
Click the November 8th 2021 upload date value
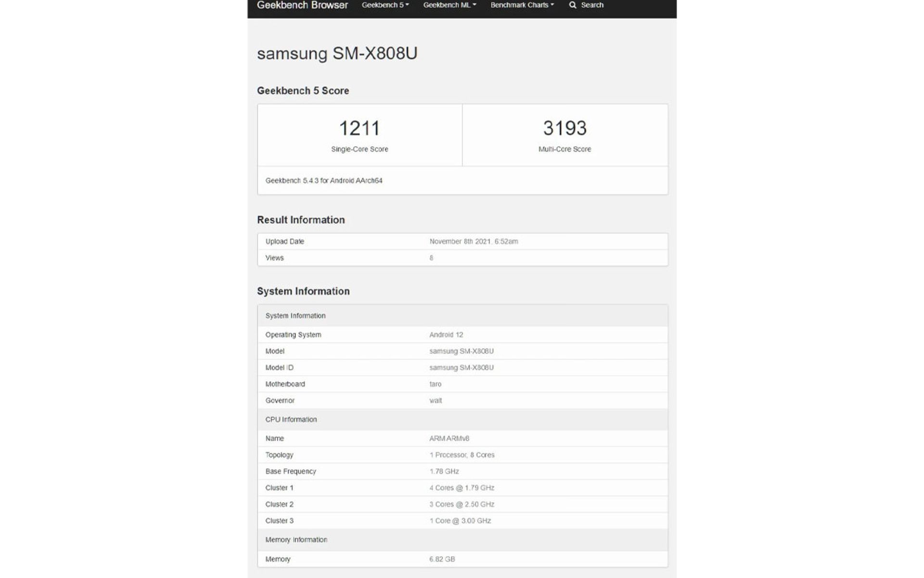coord(474,241)
